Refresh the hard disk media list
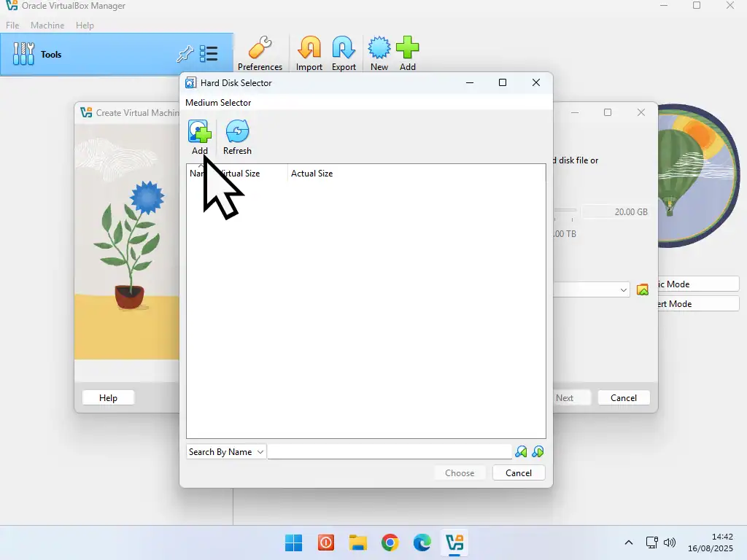This screenshot has width=747, height=560. [237, 133]
